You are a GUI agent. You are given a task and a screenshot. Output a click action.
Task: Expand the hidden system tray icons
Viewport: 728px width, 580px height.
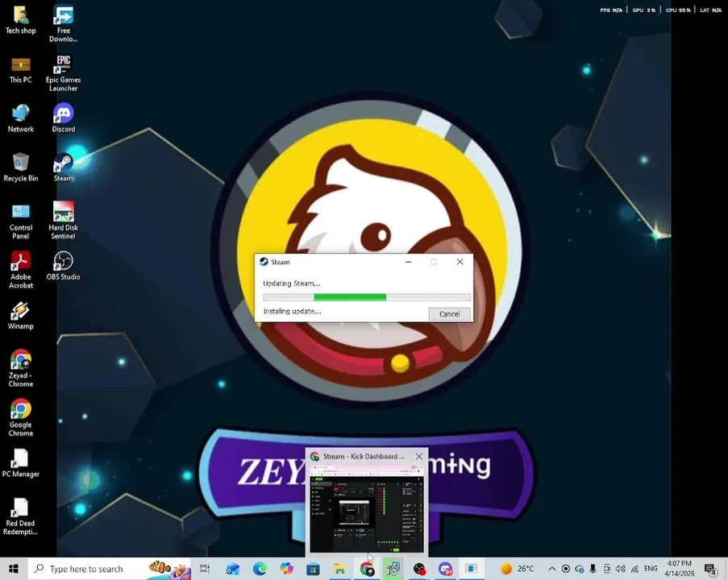pyautogui.click(x=552, y=569)
